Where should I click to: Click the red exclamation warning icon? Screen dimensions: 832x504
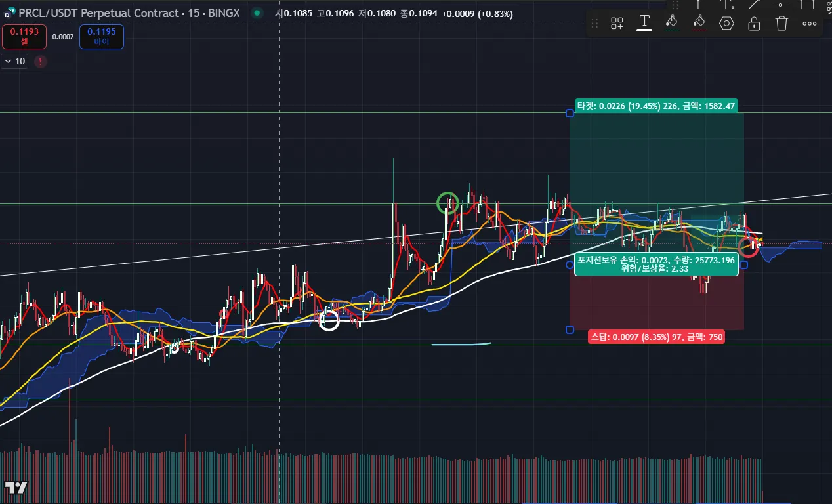tap(41, 61)
